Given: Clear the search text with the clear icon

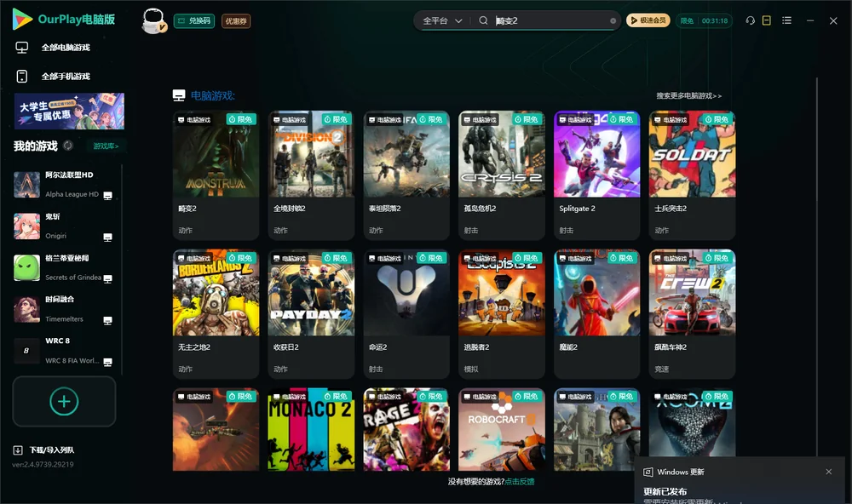Looking at the screenshot, I should click(613, 20).
